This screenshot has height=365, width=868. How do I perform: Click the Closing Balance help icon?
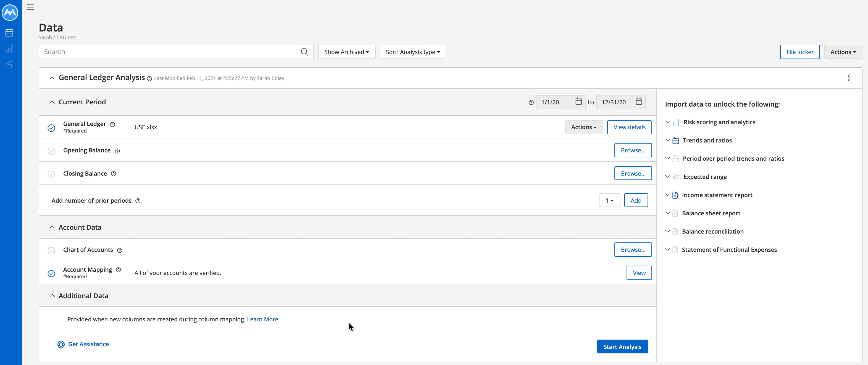pyautogui.click(x=114, y=174)
